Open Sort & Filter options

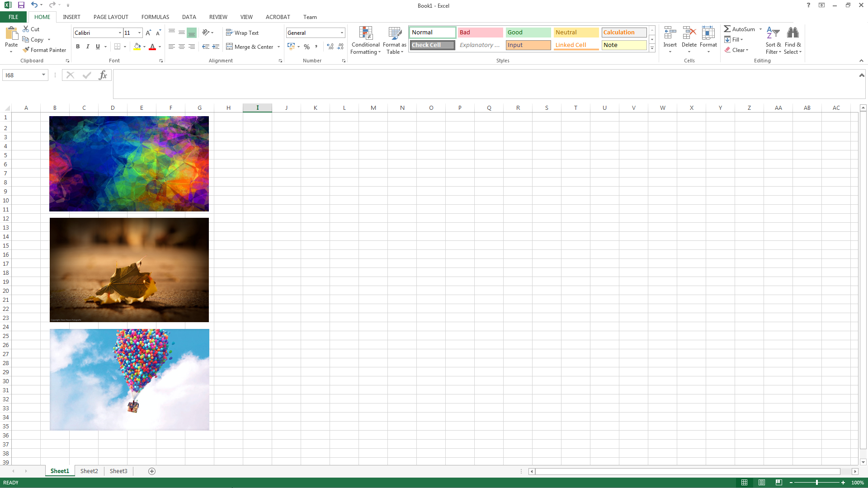773,40
